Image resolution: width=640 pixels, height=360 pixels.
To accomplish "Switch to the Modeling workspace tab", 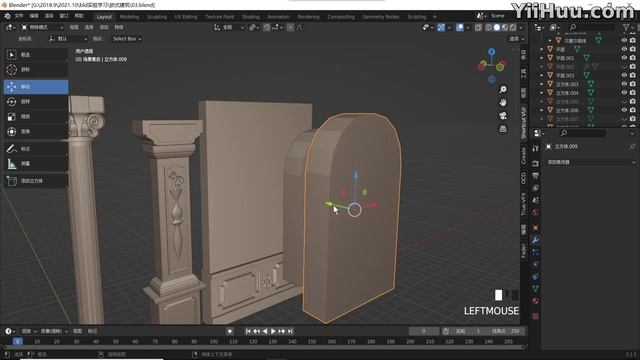I will (129, 17).
